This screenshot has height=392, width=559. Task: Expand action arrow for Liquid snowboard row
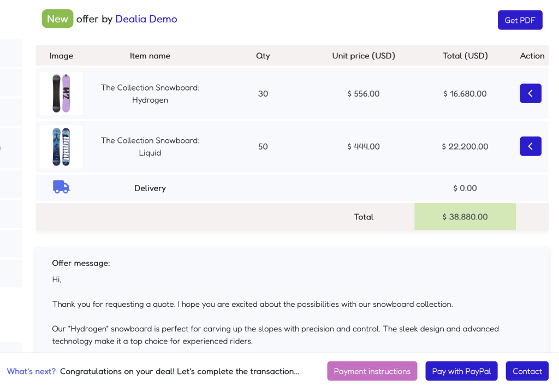pyautogui.click(x=531, y=146)
